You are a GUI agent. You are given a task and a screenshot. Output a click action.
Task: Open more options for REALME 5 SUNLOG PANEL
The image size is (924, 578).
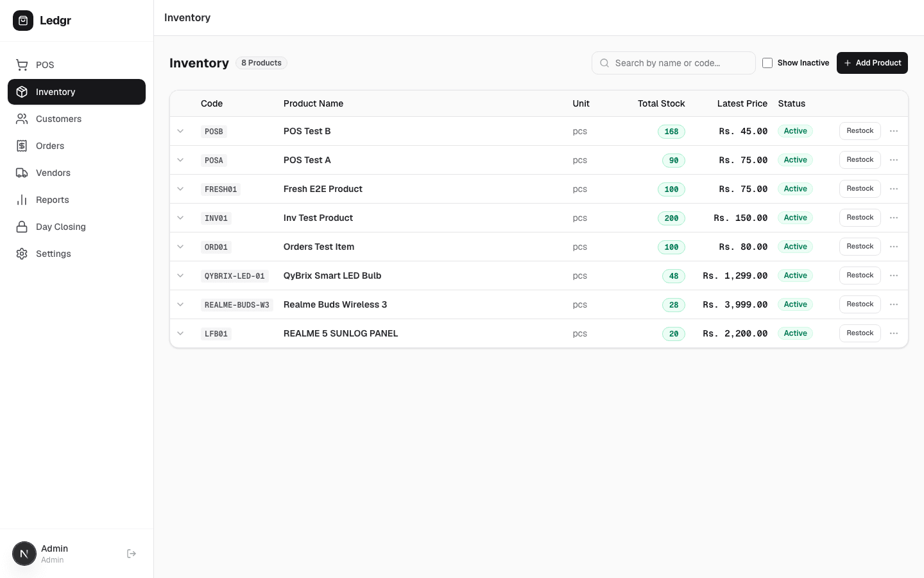894,333
